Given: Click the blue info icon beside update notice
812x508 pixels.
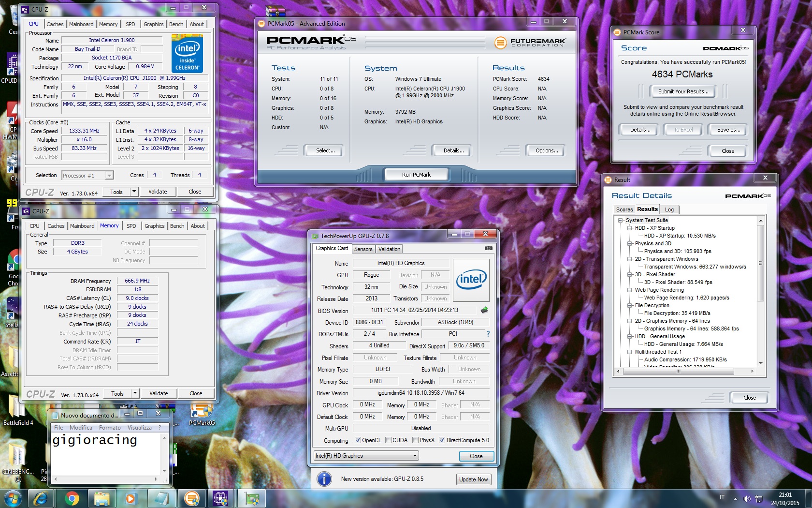Looking at the screenshot, I should [324, 479].
